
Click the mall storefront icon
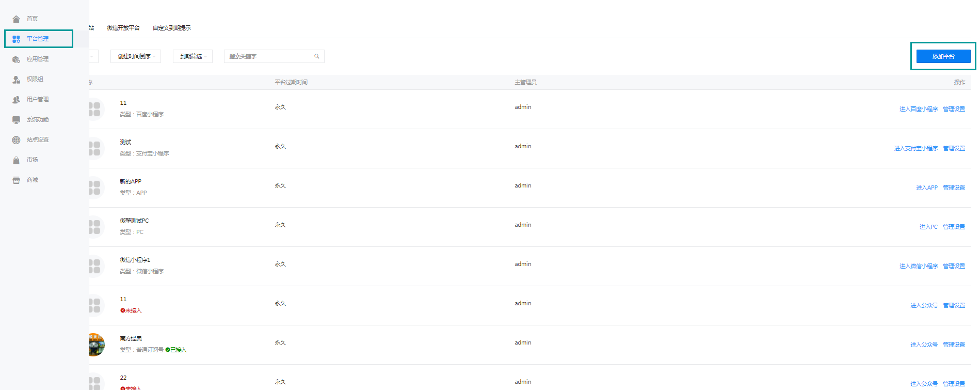[x=16, y=180]
